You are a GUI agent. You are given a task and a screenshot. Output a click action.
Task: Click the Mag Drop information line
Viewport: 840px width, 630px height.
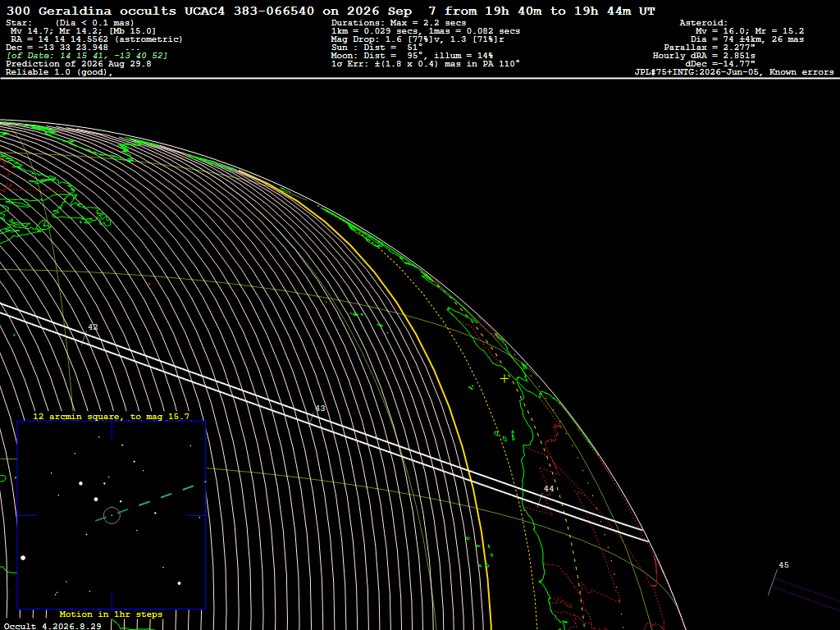pyautogui.click(x=418, y=39)
